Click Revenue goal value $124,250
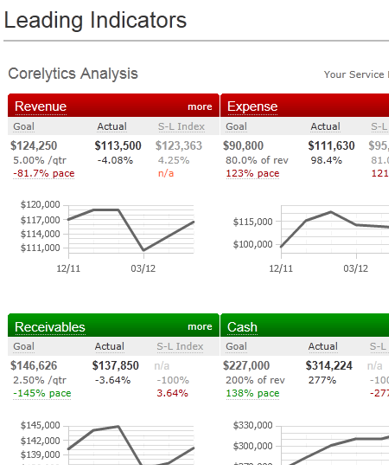389x465 pixels. click(34, 146)
